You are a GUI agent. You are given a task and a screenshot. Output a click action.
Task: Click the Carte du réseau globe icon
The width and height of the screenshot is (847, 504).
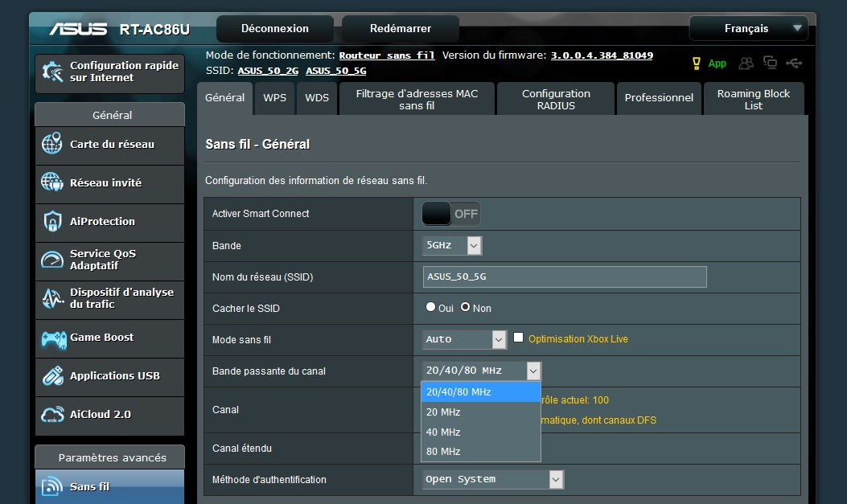pos(51,144)
